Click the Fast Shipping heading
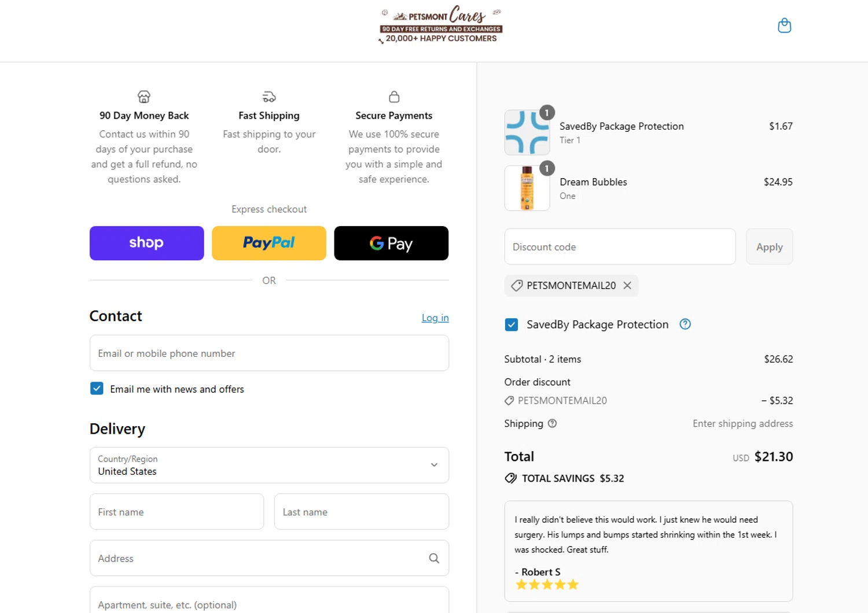868x613 pixels. coord(269,116)
